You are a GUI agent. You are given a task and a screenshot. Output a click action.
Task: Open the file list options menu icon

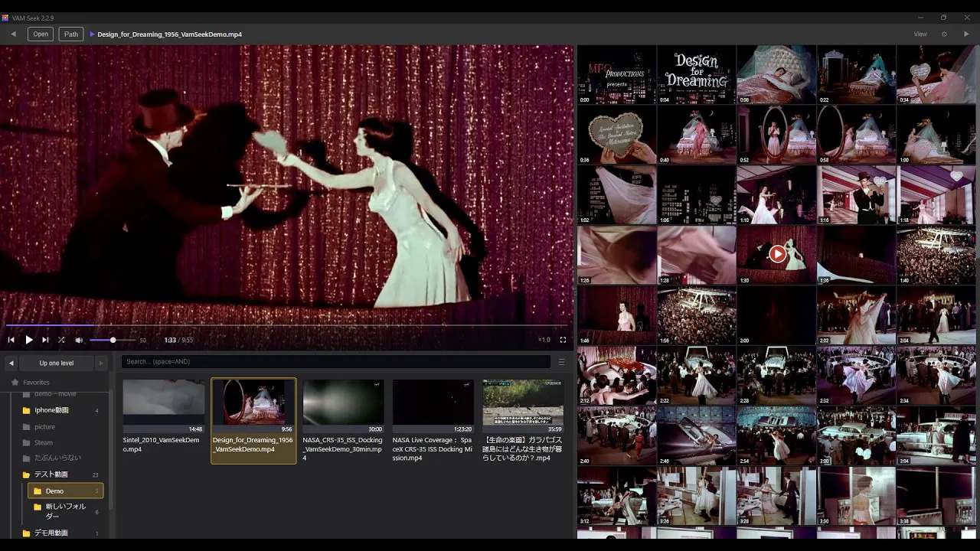561,362
